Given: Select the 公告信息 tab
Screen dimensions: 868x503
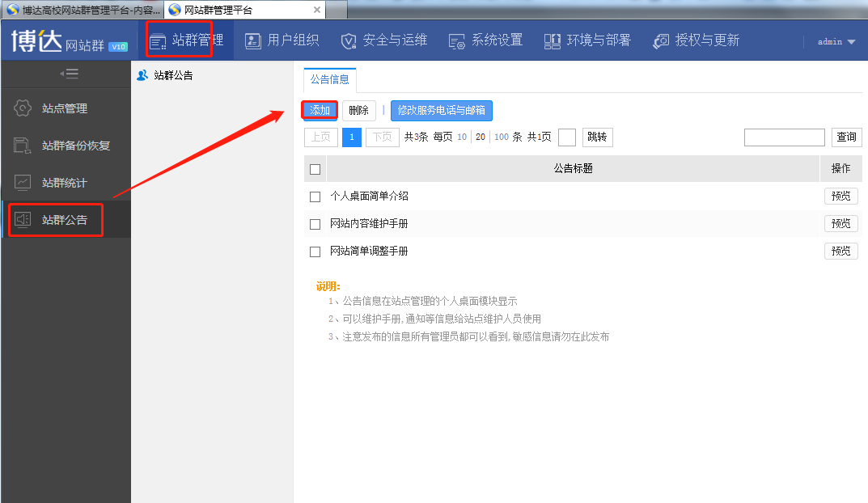Looking at the screenshot, I should pos(330,80).
